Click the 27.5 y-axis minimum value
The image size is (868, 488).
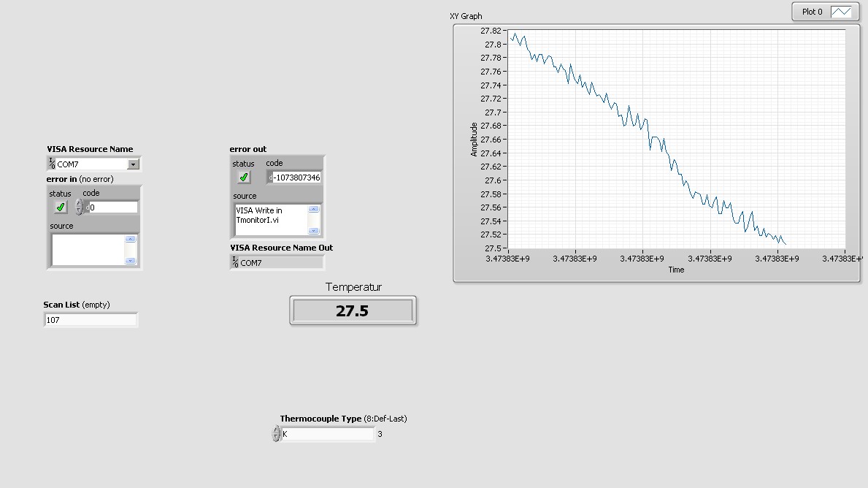click(x=493, y=248)
